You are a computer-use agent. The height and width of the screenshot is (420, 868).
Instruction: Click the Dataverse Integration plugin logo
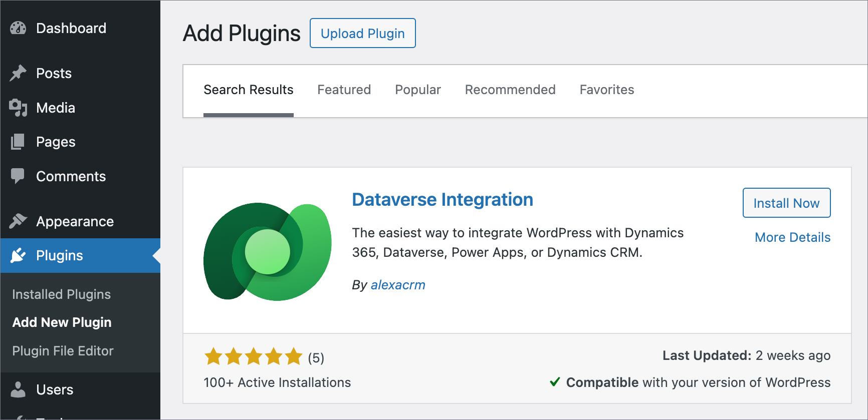pyautogui.click(x=267, y=251)
